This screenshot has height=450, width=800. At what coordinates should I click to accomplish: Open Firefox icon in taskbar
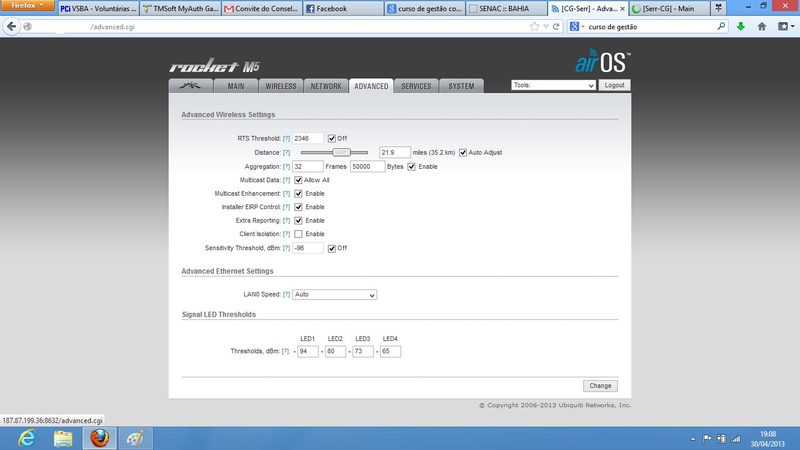pyautogui.click(x=99, y=438)
